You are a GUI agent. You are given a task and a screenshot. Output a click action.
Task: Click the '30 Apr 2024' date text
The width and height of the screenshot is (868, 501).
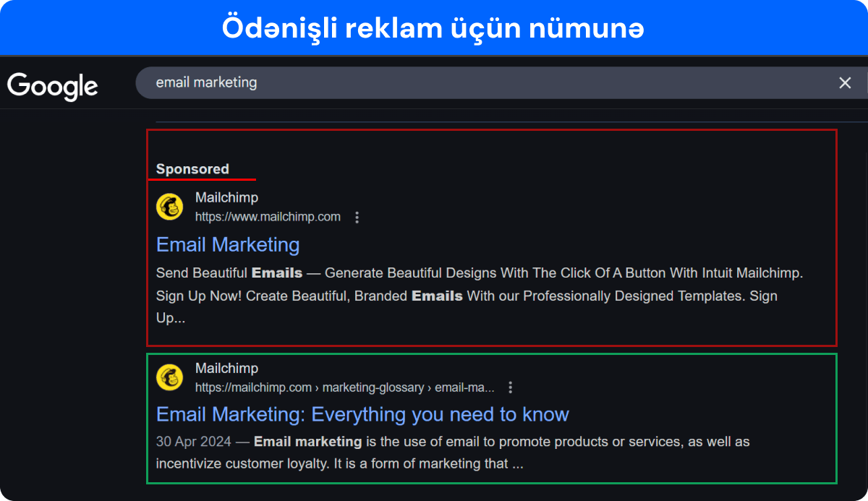point(193,441)
